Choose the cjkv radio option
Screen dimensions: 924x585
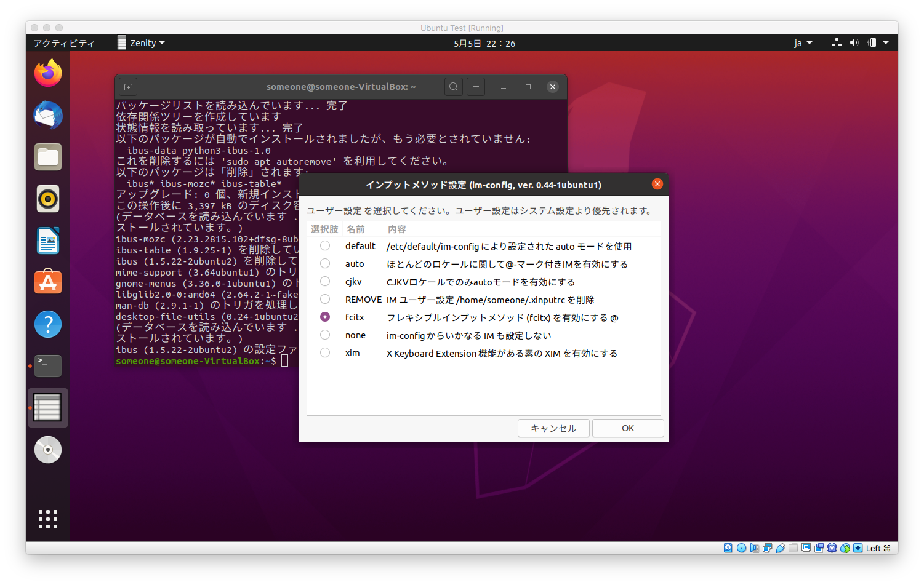point(325,282)
